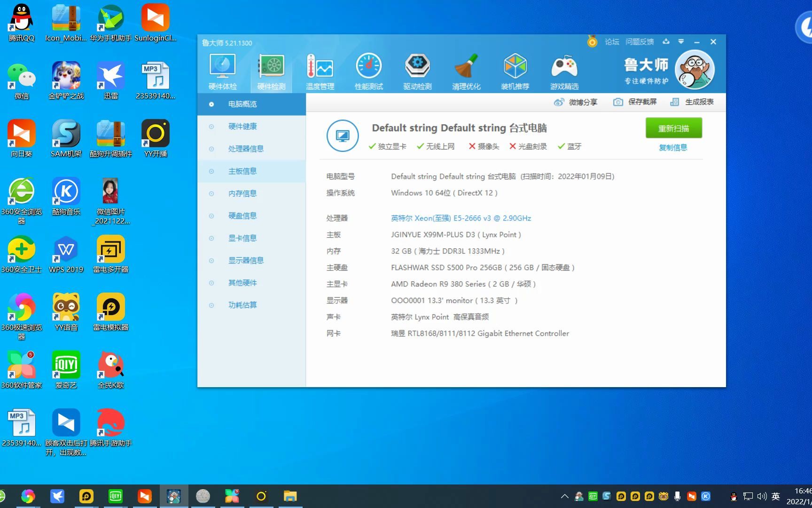Select 内存信息 in the sidebar
Viewport: 812px width, 508px height.
(252, 193)
